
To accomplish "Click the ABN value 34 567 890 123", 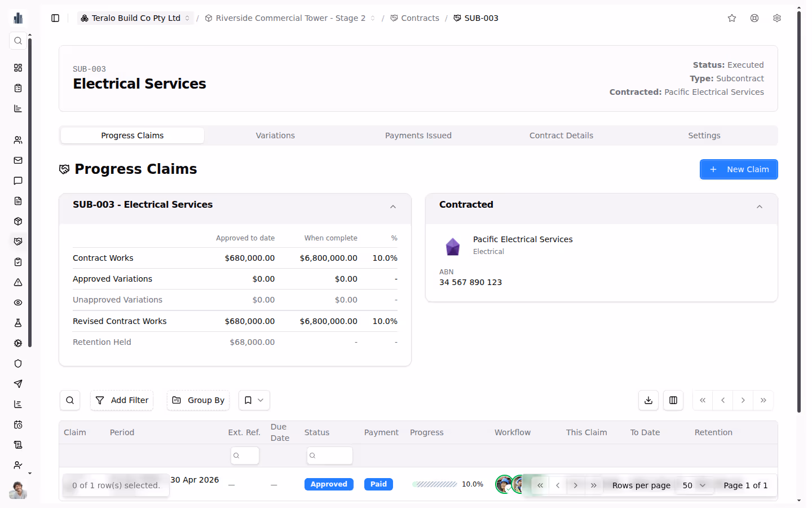I will point(470,282).
